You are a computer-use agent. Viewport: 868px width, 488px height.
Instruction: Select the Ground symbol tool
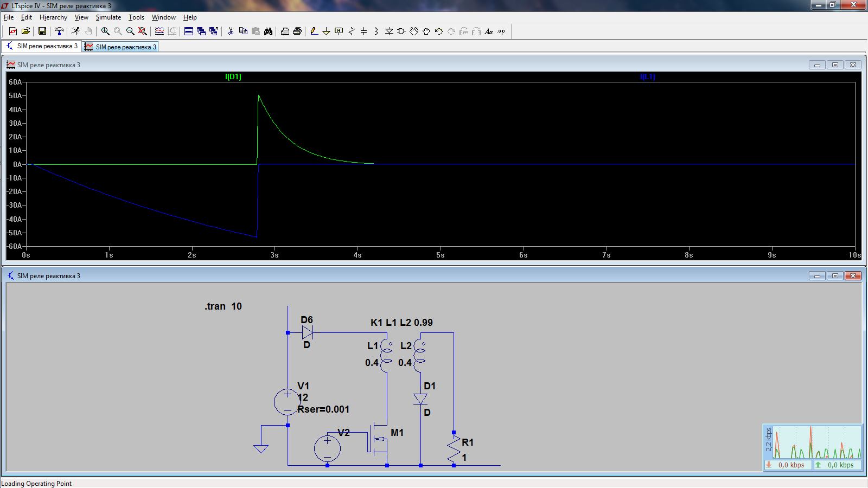pos(326,31)
